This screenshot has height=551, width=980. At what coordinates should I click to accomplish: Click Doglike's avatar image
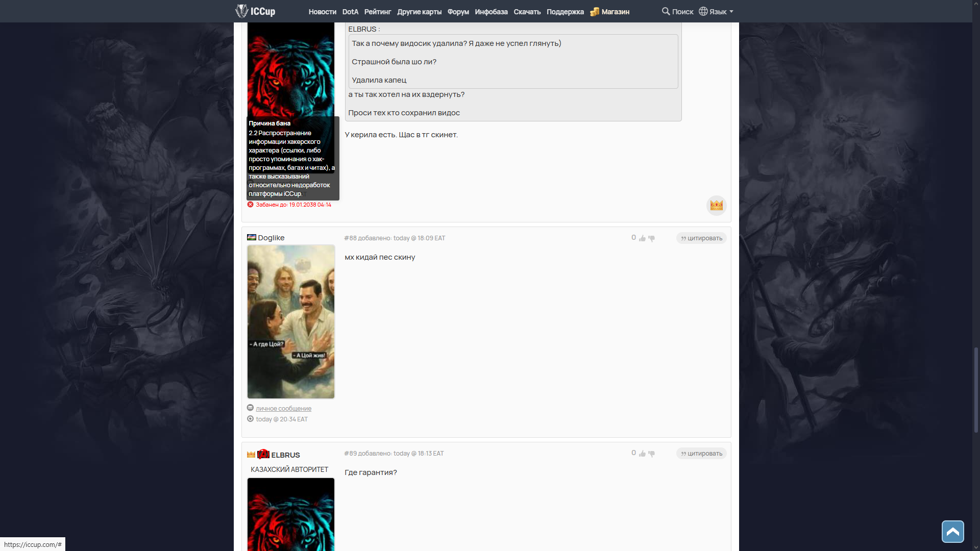point(291,321)
